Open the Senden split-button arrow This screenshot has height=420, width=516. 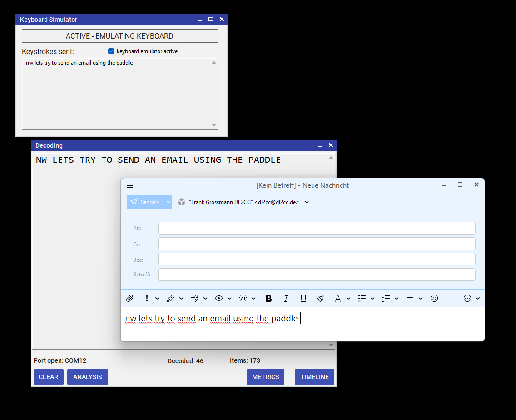pos(169,202)
